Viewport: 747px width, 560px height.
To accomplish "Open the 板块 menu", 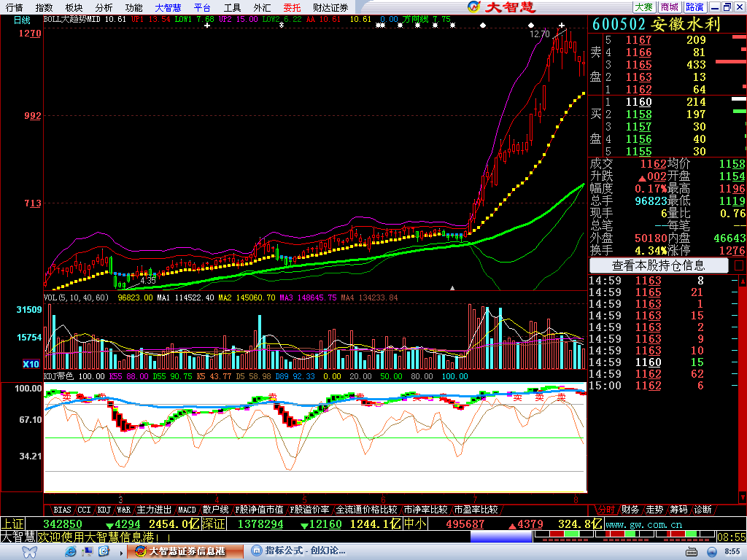I will [x=74, y=7].
